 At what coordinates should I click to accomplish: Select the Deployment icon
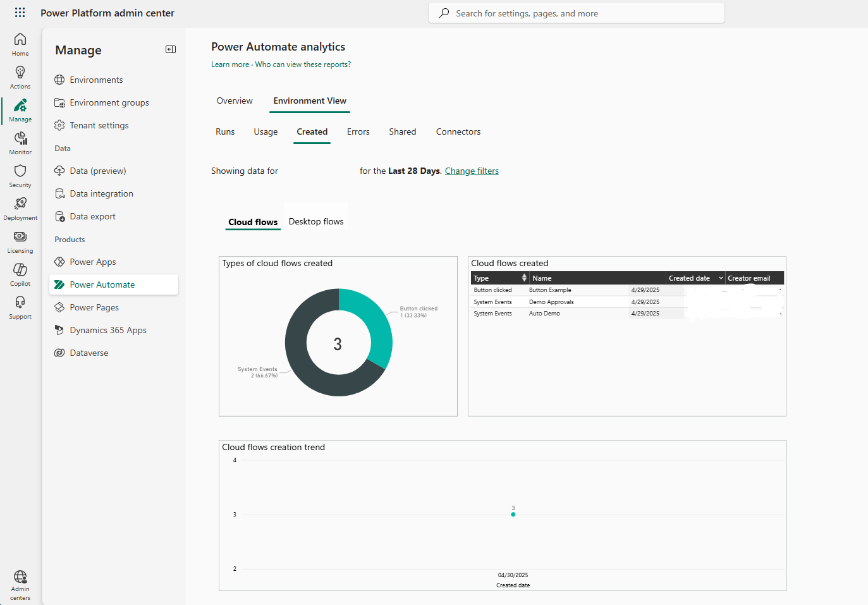point(20,207)
